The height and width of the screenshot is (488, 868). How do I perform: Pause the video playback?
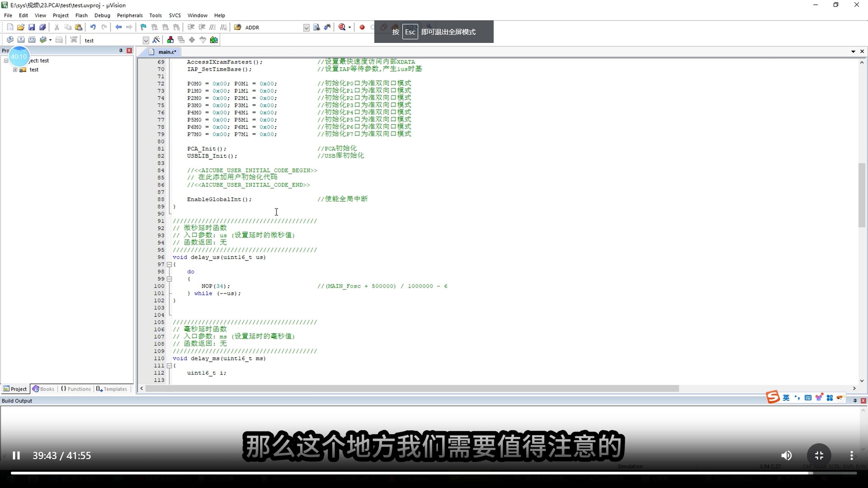click(x=16, y=455)
